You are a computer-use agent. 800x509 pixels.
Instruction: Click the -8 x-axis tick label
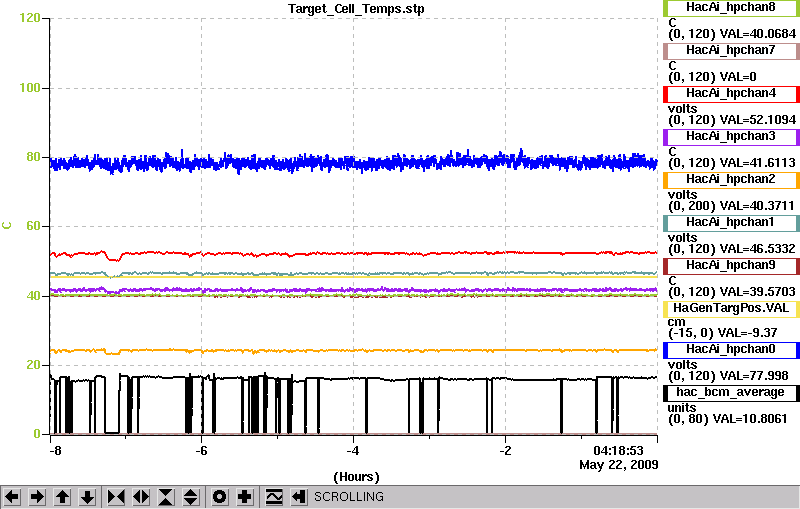click(x=55, y=451)
